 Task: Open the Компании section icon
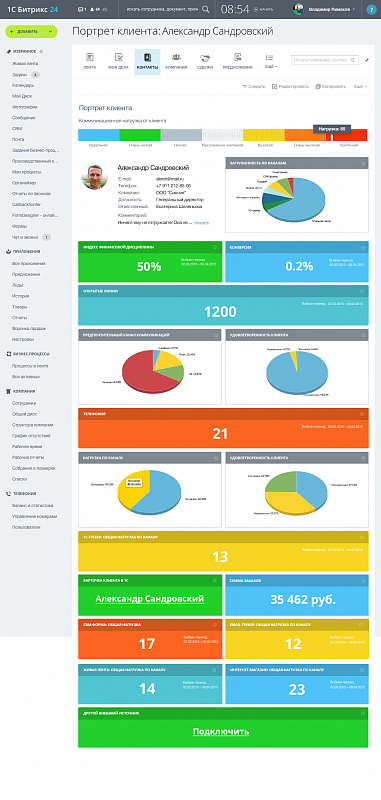tap(176, 57)
